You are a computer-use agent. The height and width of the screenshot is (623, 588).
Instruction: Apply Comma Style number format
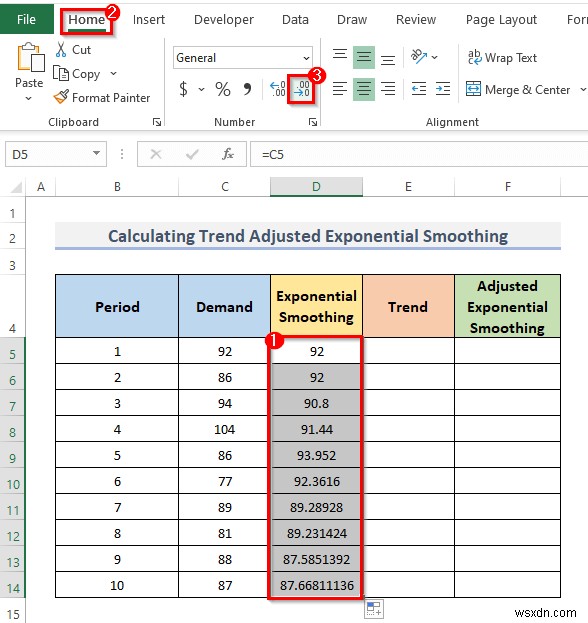(x=247, y=89)
